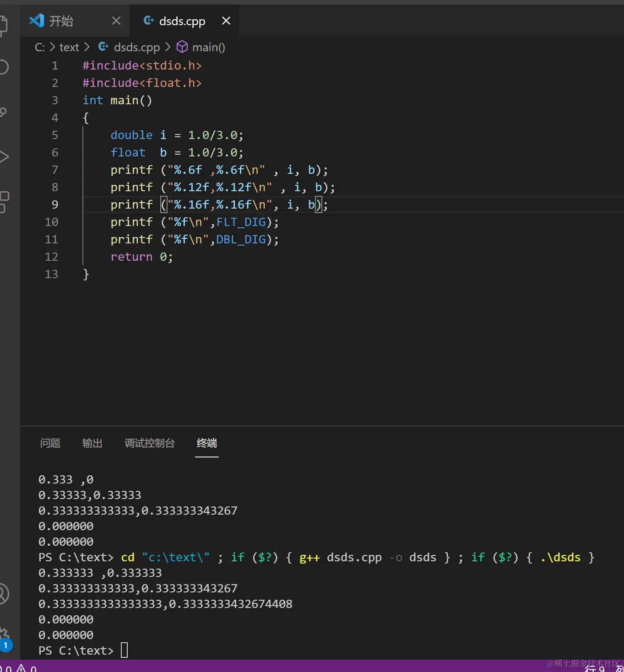Screen dimensions: 624x672
Task: Click the FLT_DIG macro in code
Action: pos(241,222)
